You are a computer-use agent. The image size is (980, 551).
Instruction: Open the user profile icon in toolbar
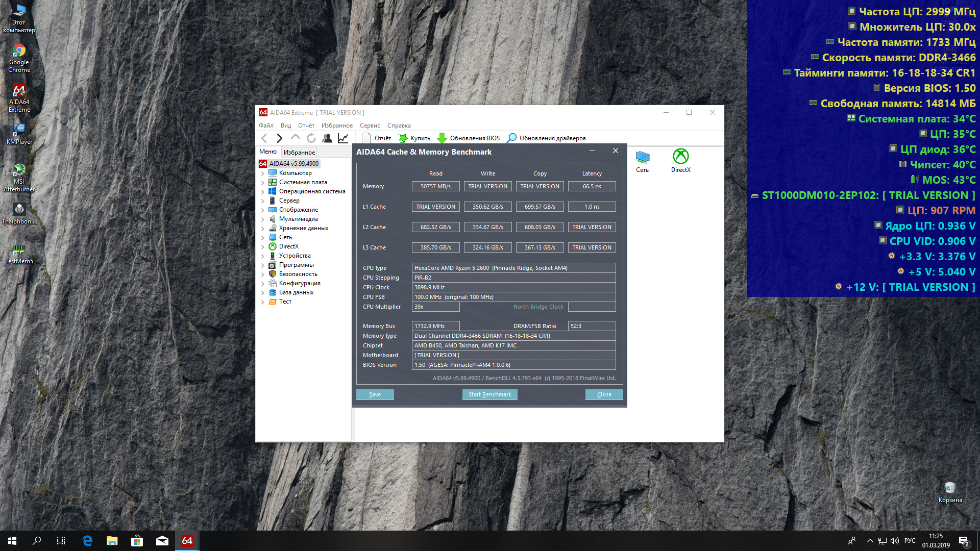click(x=327, y=138)
